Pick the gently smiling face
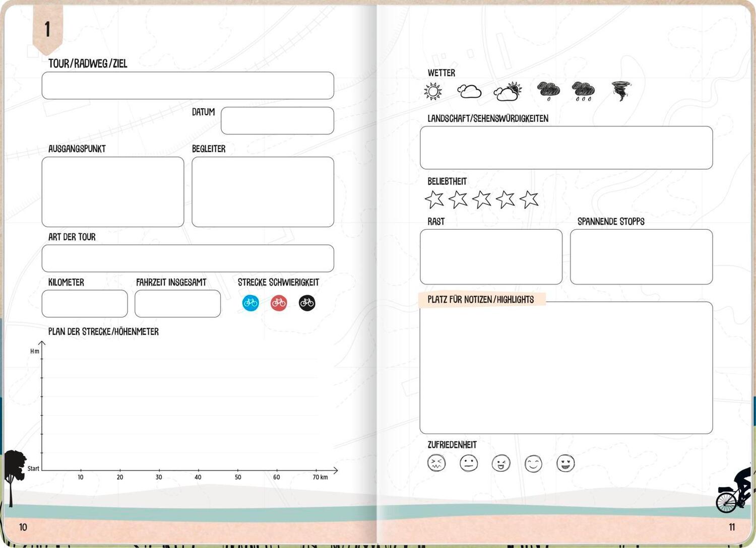Screen dimensions: 756x548 tap(533, 463)
